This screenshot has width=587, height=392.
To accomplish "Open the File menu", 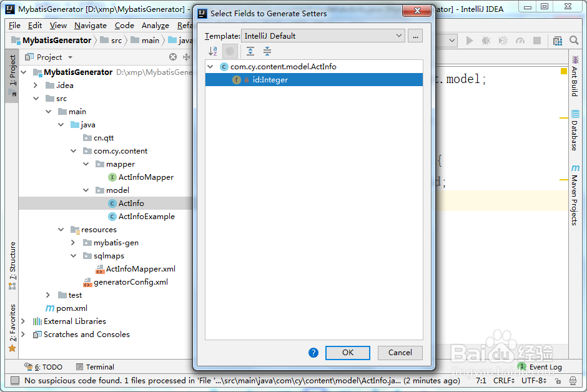I will pos(14,26).
